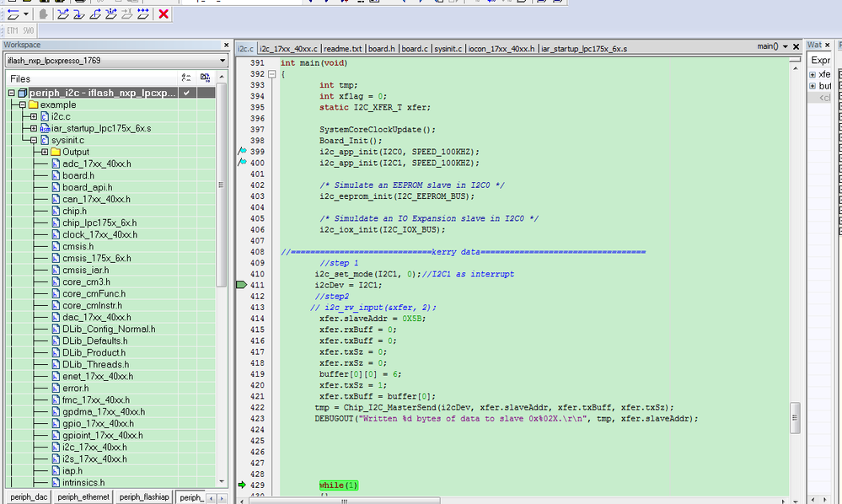Image resolution: width=842 pixels, height=504 pixels.
Task: Select the periph_dac workspace tab
Action: click(x=29, y=497)
